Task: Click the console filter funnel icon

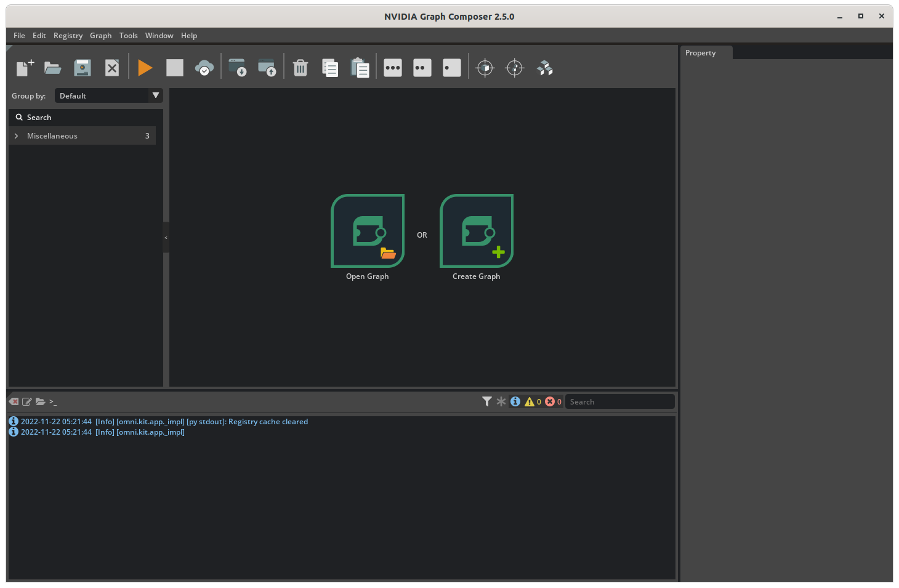Action: point(487,401)
